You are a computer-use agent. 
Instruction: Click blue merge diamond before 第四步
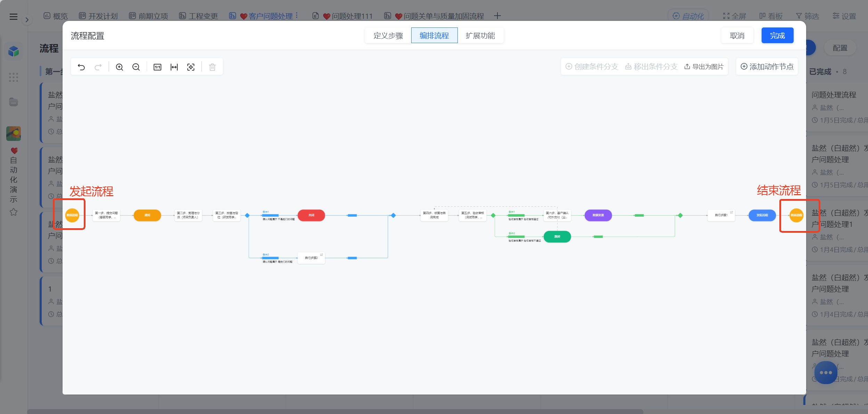(393, 215)
